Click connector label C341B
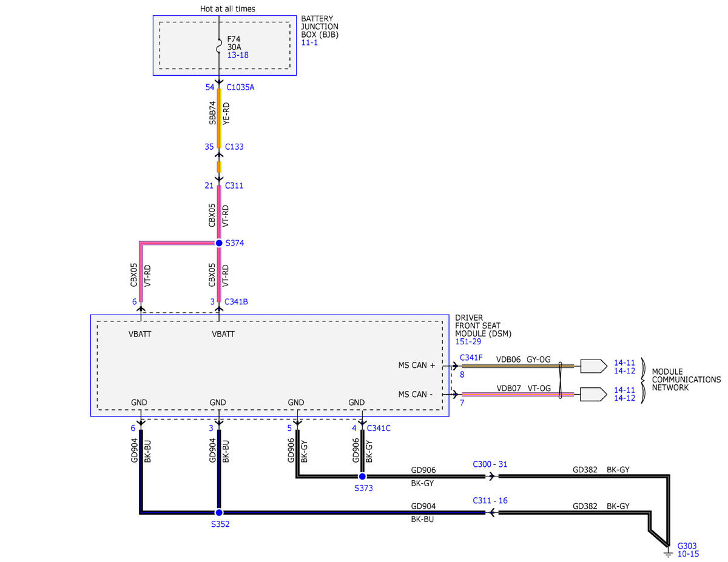This screenshot has width=728, height=562. click(237, 301)
